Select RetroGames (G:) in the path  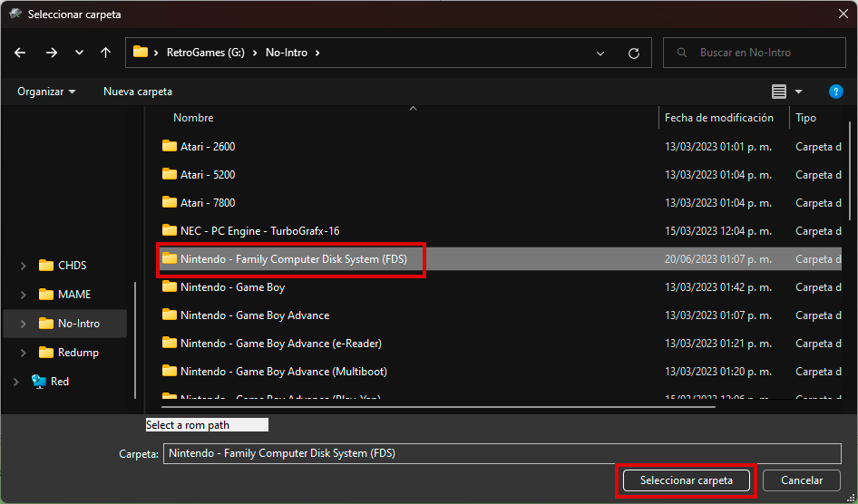[206, 53]
